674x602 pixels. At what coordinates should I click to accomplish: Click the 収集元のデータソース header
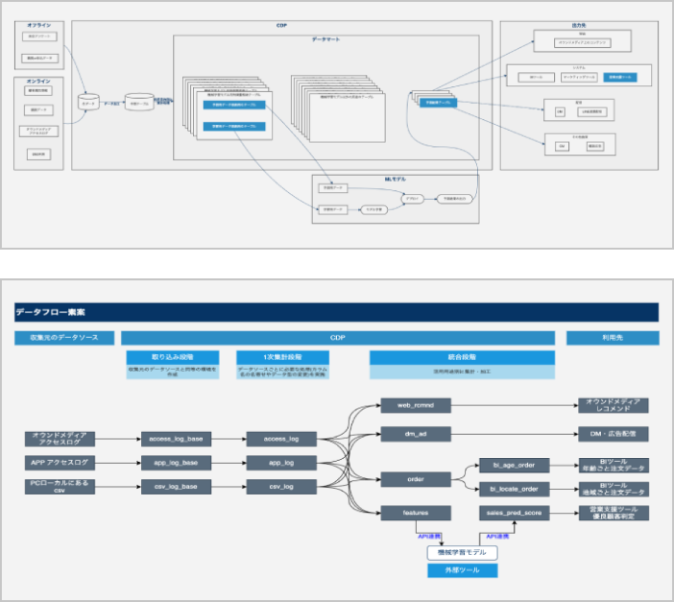point(64,338)
